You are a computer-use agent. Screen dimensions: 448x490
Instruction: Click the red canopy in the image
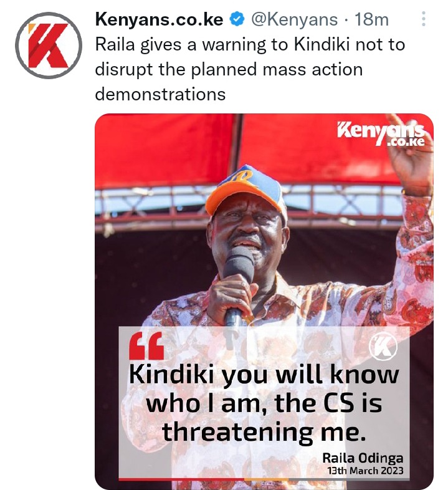pyautogui.click(x=244, y=150)
